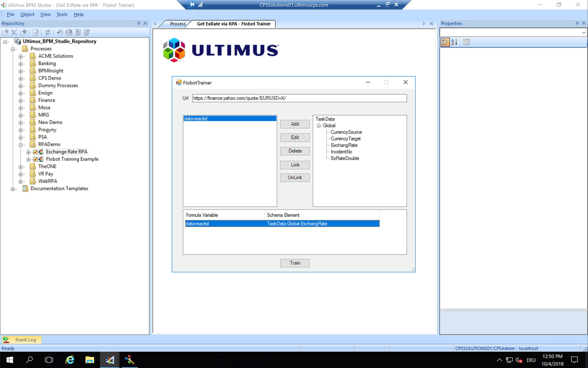
Task: Click the Url input field
Action: [x=299, y=98]
